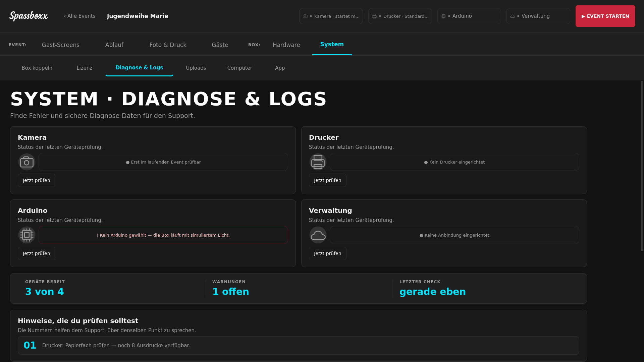Click the Arduino chip icon in card
The height and width of the screenshot is (362, 644).
(27, 235)
